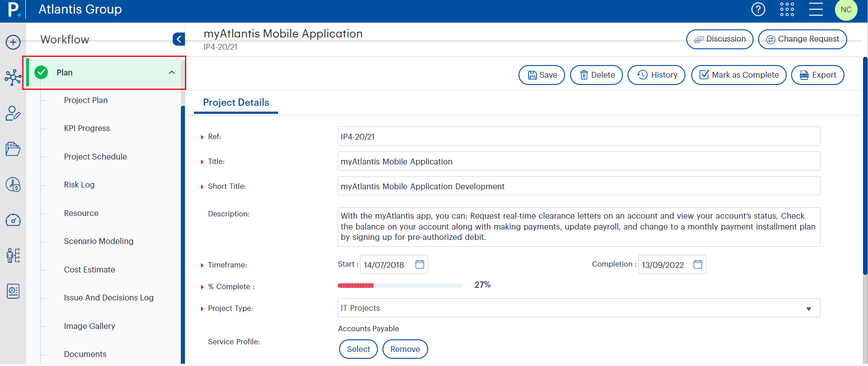Open Project Plan in Workflow

point(86,100)
